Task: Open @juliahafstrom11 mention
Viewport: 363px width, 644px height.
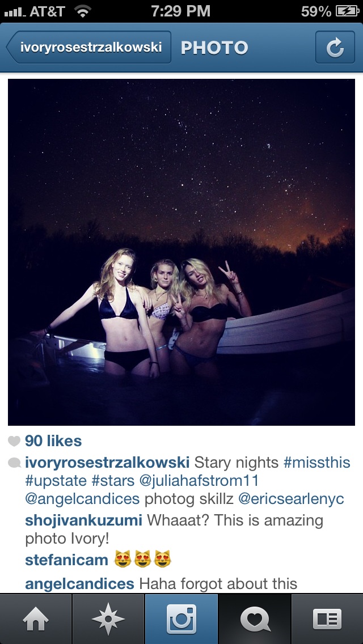Action: point(199,481)
